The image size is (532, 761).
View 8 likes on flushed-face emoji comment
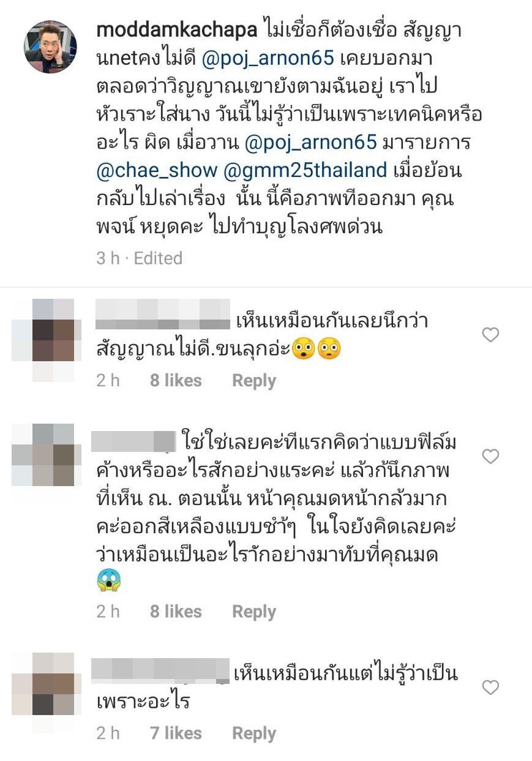tap(176, 381)
